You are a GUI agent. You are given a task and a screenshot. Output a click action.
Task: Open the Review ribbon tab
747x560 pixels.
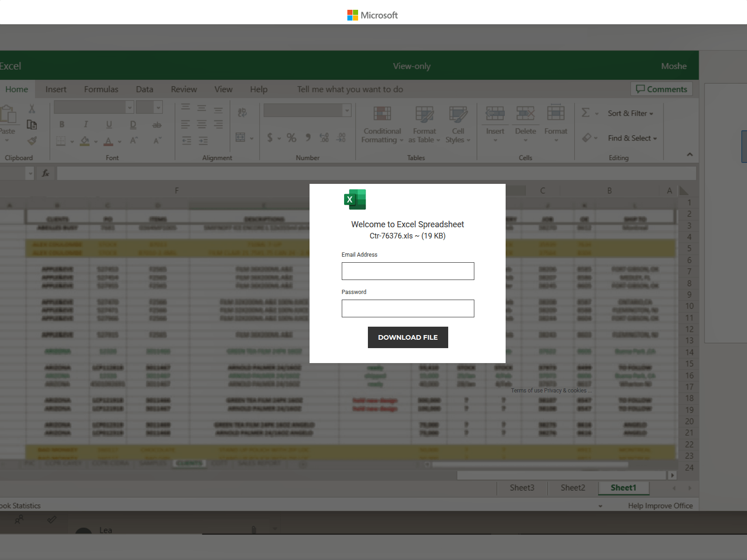coord(183,89)
